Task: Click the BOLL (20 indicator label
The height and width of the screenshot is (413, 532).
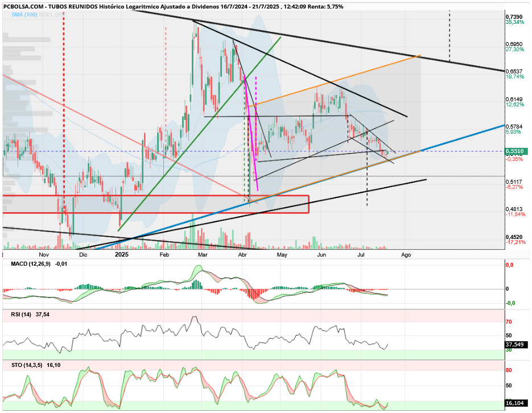Action: point(52,15)
